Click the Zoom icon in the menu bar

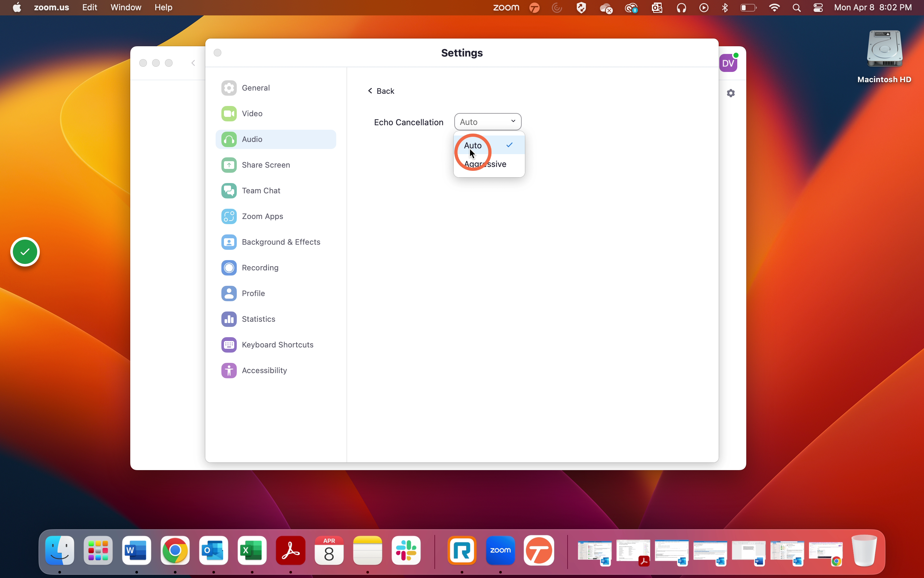tap(506, 8)
